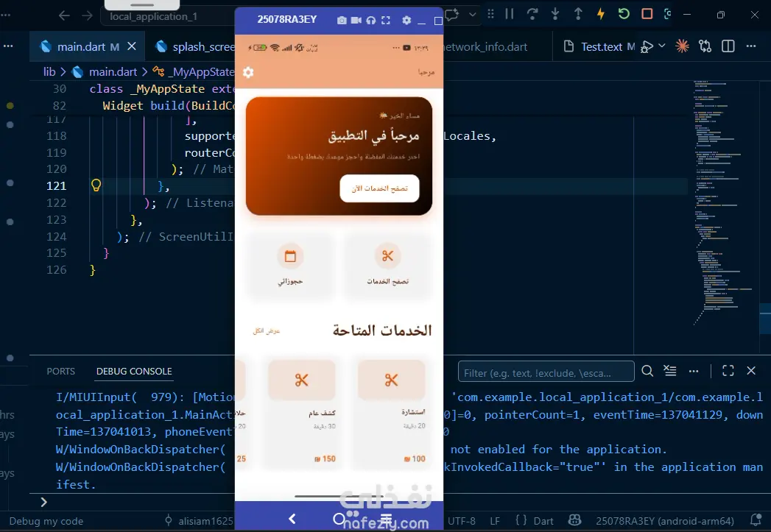771x532 pixels.
Task: Click Debug my code in the status bar
Action: [46, 521]
